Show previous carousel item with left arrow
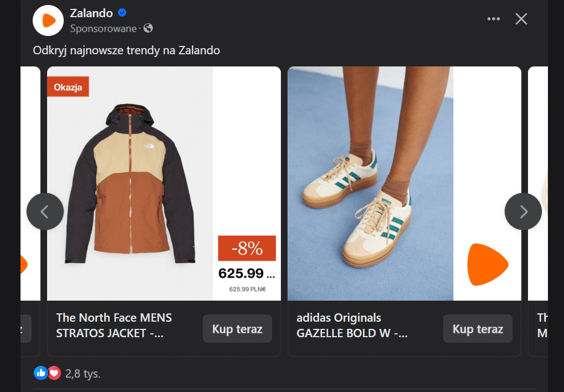 pos(45,211)
